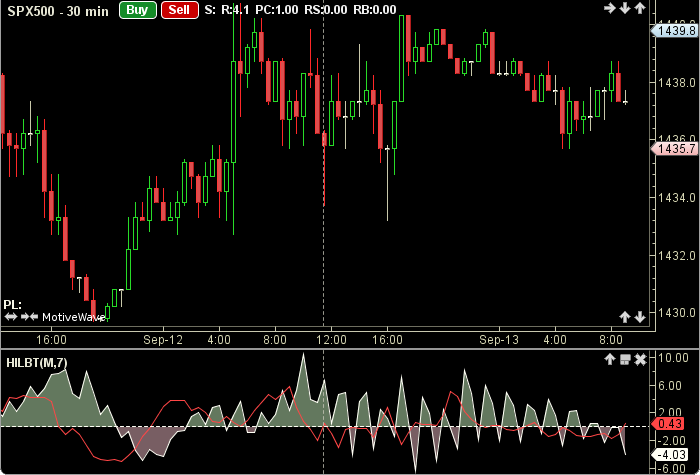Click the SPX500 - 30 min chart title
The image size is (700, 475).
coord(58,11)
